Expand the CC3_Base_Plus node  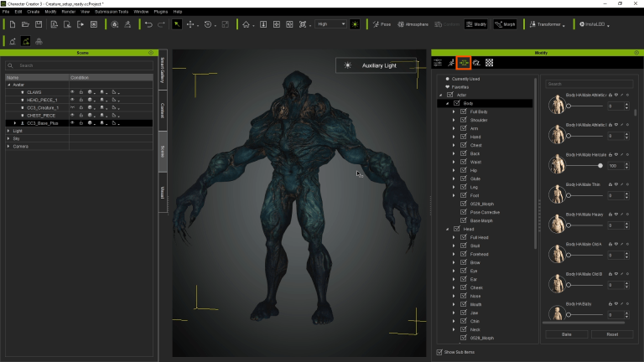click(x=15, y=123)
